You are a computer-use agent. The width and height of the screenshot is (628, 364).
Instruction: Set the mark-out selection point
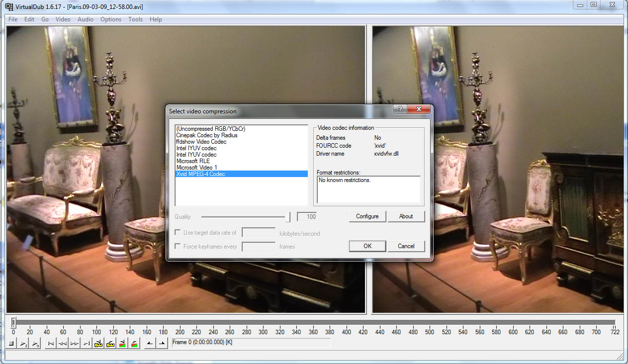(162, 344)
